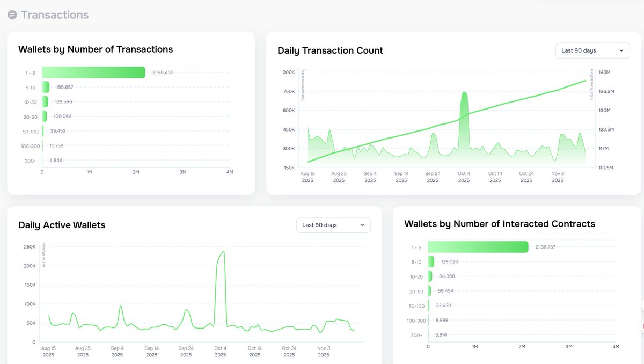
Task: Click the Daily Transaction Count chart title
Action: 330,50
